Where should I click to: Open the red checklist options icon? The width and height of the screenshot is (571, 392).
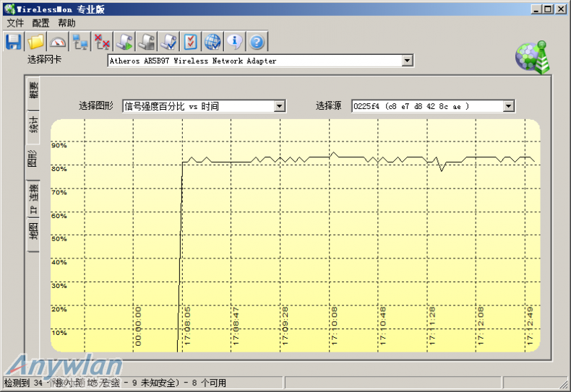pos(191,41)
